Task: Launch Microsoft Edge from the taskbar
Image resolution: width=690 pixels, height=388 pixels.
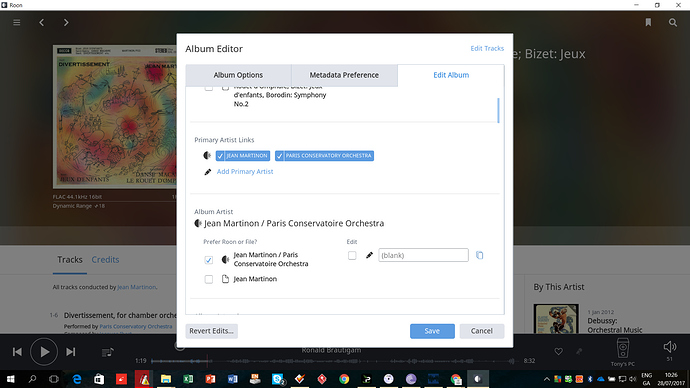Action: pyautogui.click(x=77, y=379)
